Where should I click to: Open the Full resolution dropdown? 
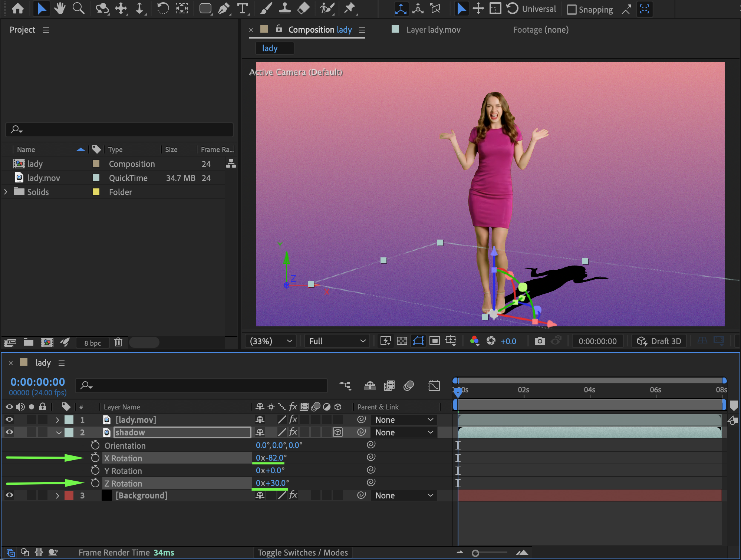[x=337, y=341]
